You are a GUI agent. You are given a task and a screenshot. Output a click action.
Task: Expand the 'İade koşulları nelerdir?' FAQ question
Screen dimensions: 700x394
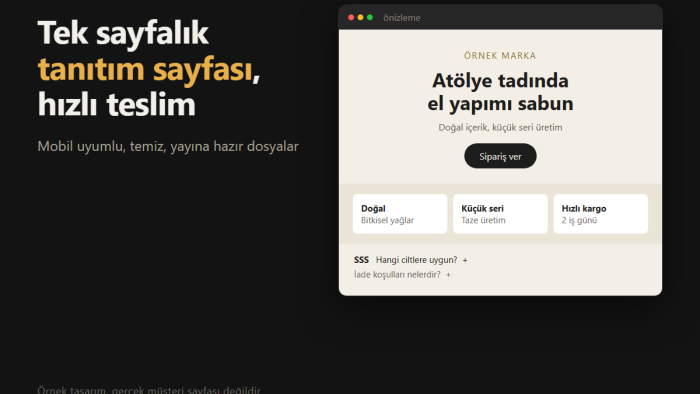coord(402,274)
